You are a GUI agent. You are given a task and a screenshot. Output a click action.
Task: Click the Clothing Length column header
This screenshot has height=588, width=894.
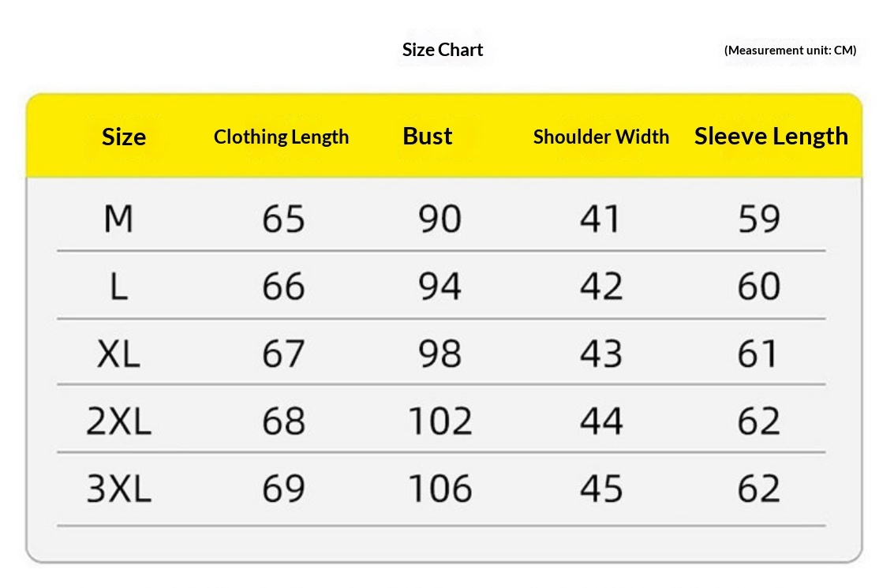281,137
